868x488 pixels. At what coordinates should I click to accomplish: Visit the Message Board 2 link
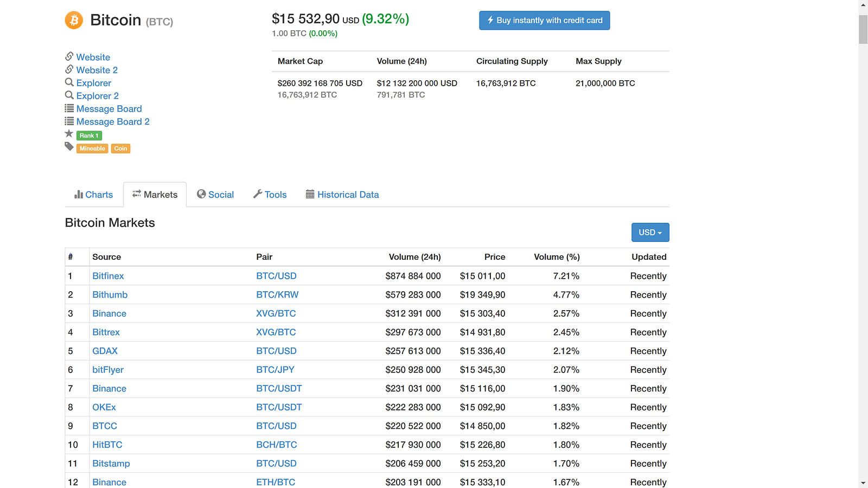point(113,122)
